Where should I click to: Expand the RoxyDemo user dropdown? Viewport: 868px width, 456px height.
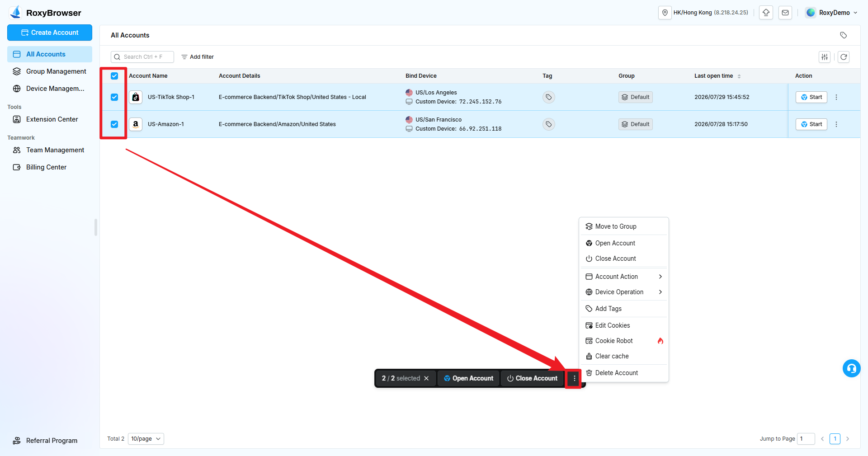[x=855, y=13]
